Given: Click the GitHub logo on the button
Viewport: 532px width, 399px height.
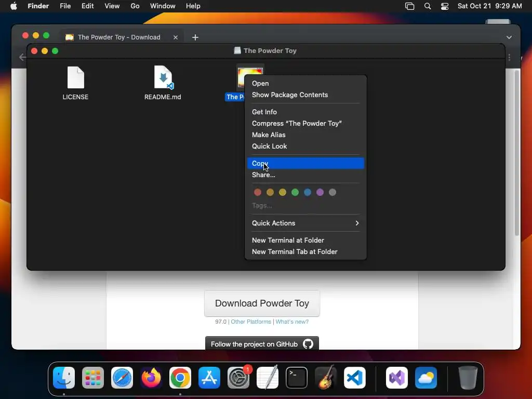Looking at the screenshot, I should pyautogui.click(x=308, y=344).
